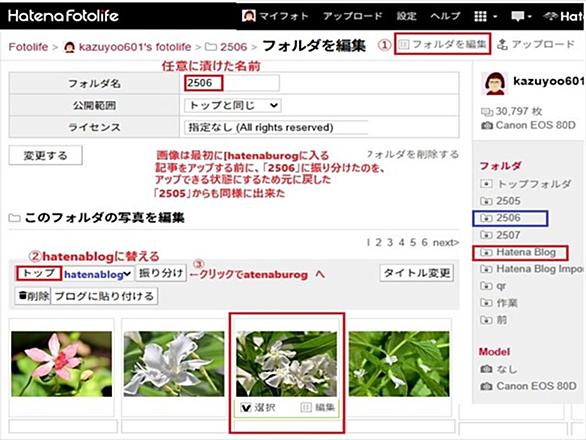Click the folder icon for 作業

click(x=486, y=303)
